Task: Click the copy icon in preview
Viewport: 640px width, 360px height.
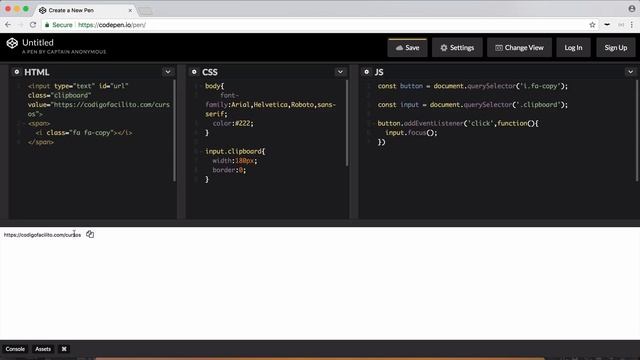Action: coord(90,234)
